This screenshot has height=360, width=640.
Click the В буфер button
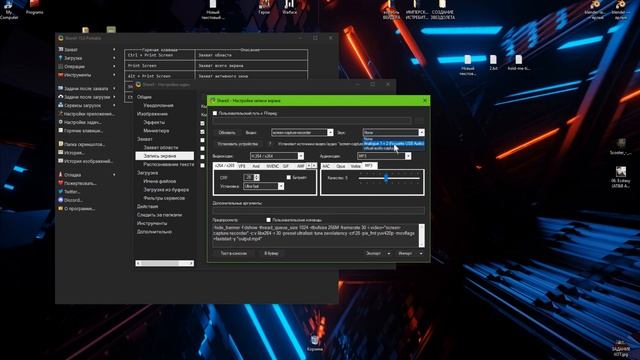[x=271, y=253]
